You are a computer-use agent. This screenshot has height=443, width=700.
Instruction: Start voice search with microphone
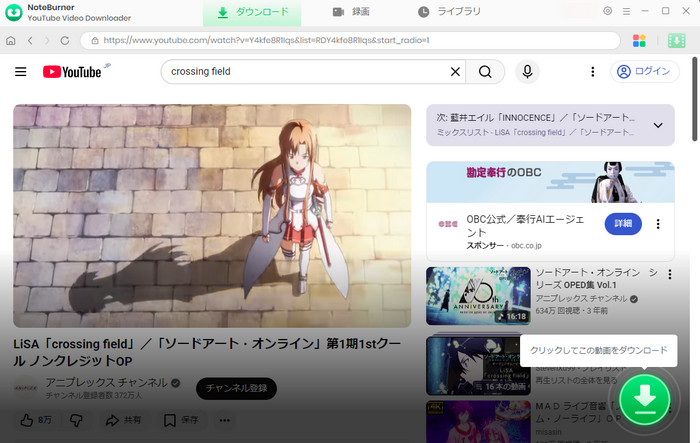coord(527,71)
